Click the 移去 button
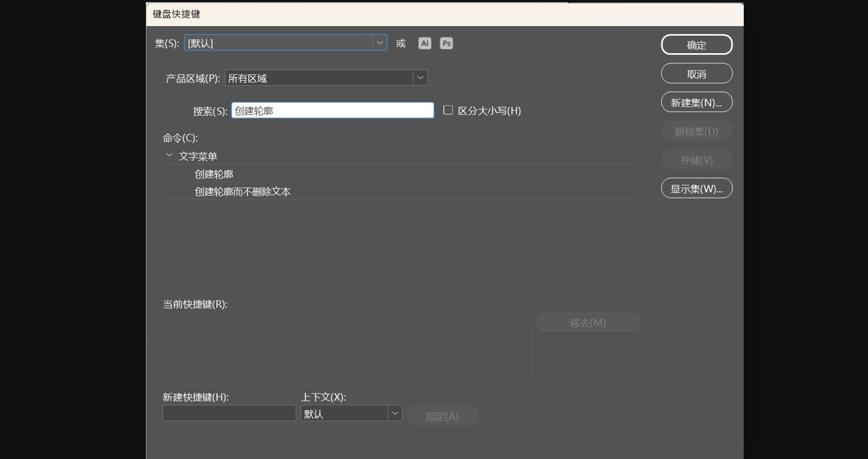This screenshot has height=459, width=868. pyautogui.click(x=588, y=322)
